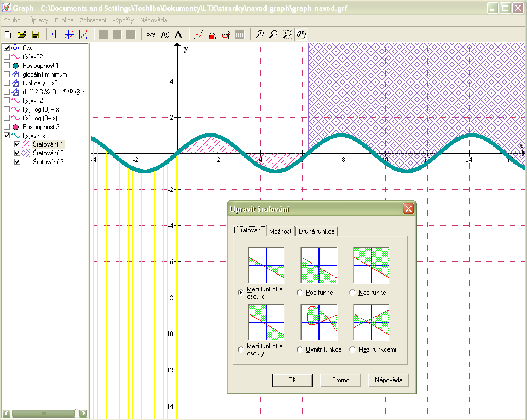Open the Výpočty menu
Image resolution: width=527 pixels, height=420 pixels.
pos(123,20)
